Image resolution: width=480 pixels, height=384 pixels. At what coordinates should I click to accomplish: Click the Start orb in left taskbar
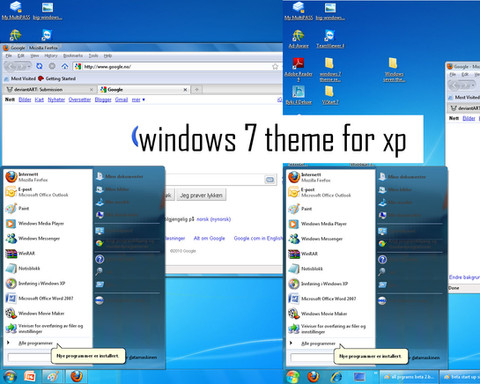pos(10,377)
